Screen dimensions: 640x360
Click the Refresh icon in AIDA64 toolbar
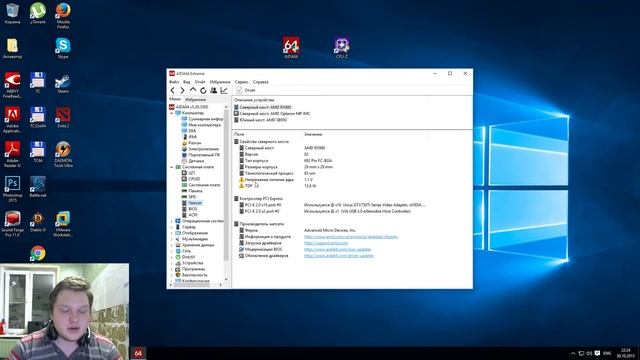(x=203, y=90)
